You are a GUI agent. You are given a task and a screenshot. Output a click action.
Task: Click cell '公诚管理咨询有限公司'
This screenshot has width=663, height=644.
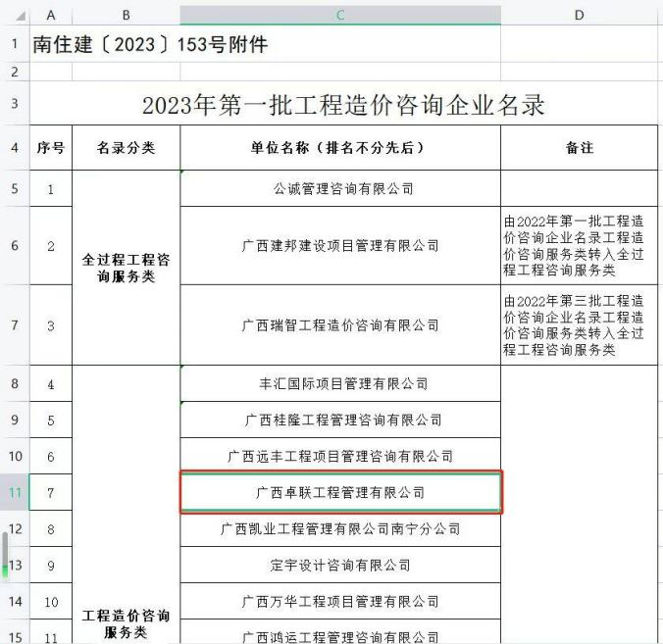point(340,188)
